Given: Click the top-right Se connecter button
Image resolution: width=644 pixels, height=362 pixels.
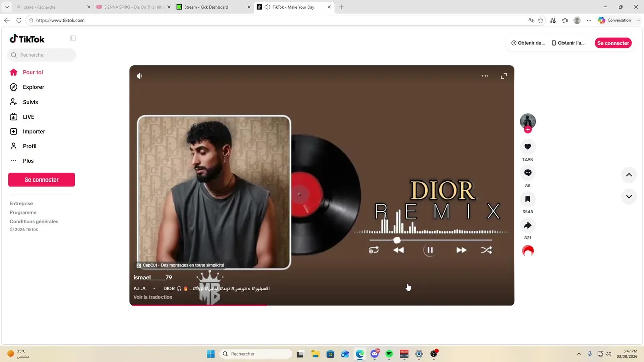Looking at the screenshot, I should [x=613, y=43].
